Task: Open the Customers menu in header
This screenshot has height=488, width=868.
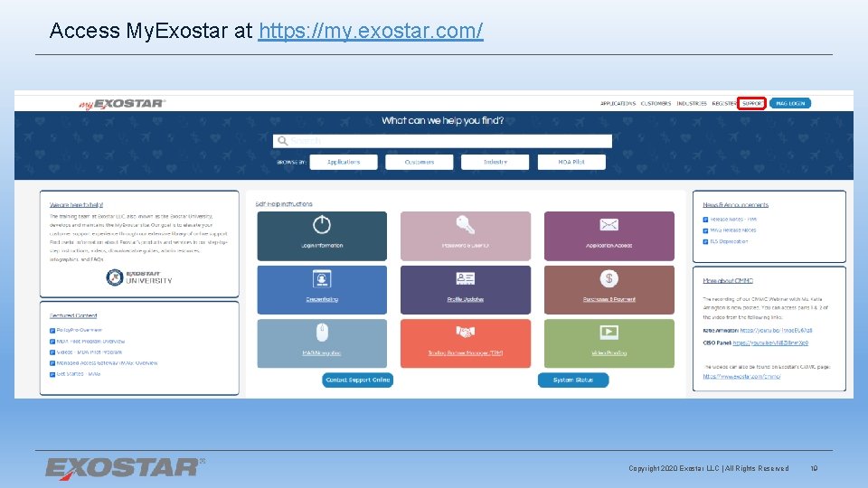Action: 656,103
